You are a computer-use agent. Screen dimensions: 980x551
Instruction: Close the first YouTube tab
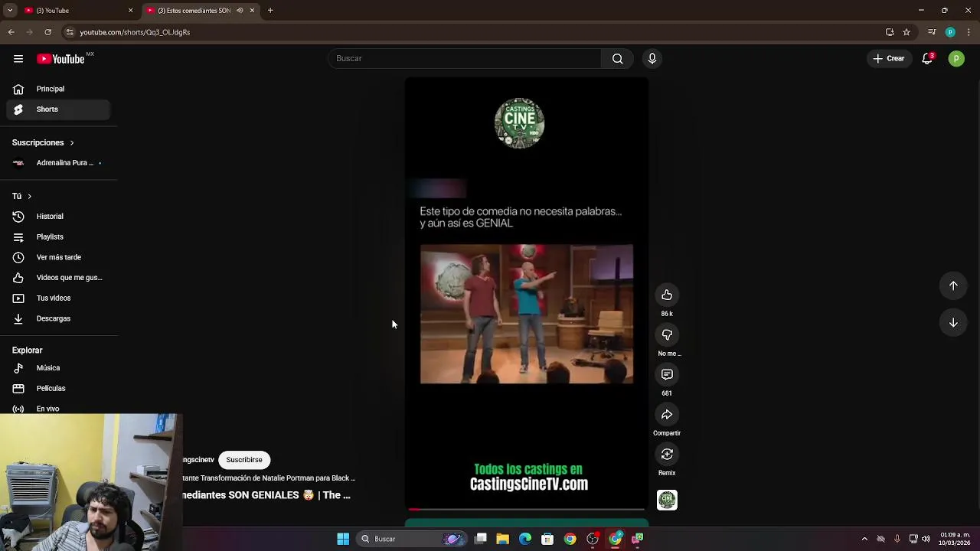[x=130, y=11]
